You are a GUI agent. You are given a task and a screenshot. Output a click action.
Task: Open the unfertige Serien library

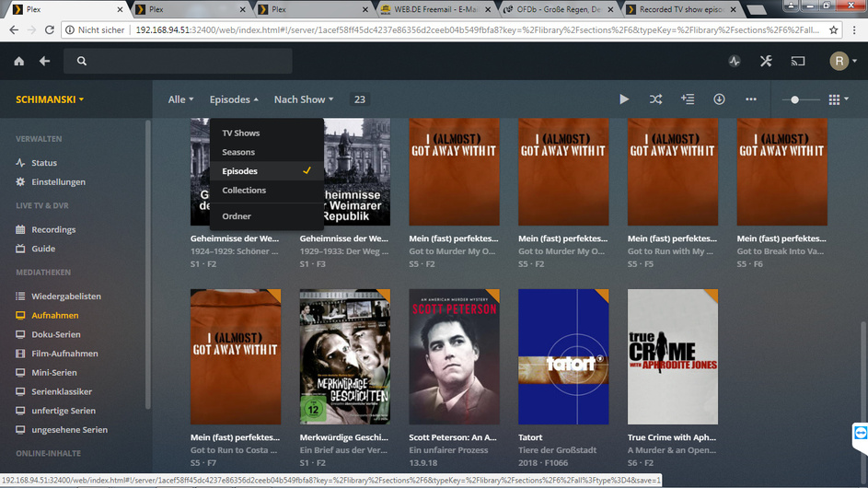tap(64, 411)
